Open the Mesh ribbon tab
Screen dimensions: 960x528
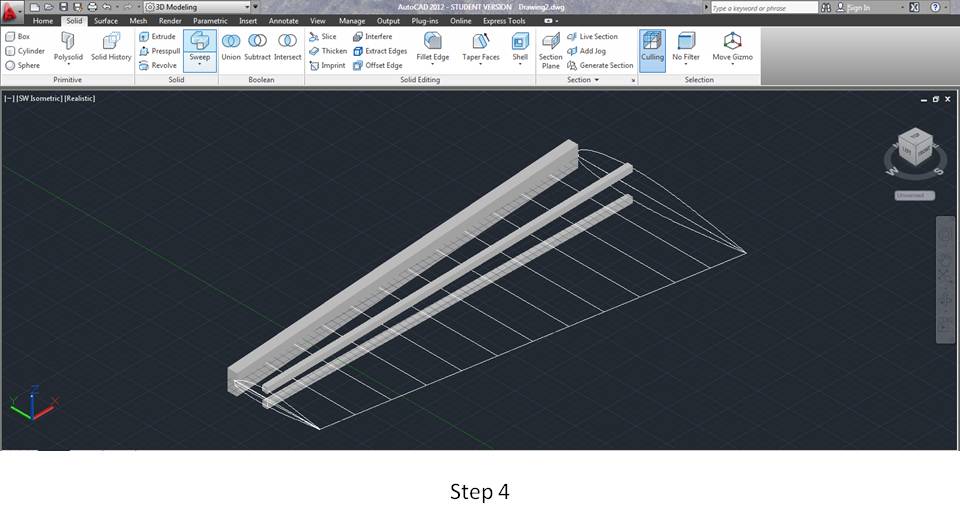(138, 21)
